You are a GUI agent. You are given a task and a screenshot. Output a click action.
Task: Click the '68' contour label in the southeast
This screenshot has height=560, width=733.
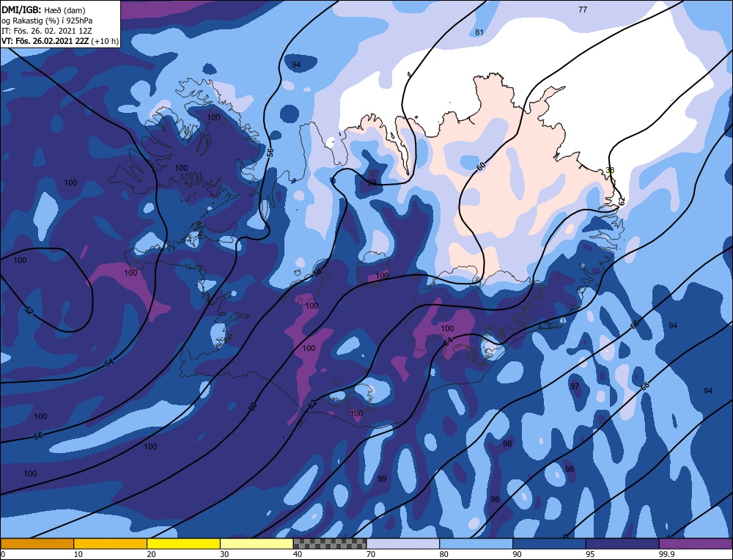(x=644, y=386)
